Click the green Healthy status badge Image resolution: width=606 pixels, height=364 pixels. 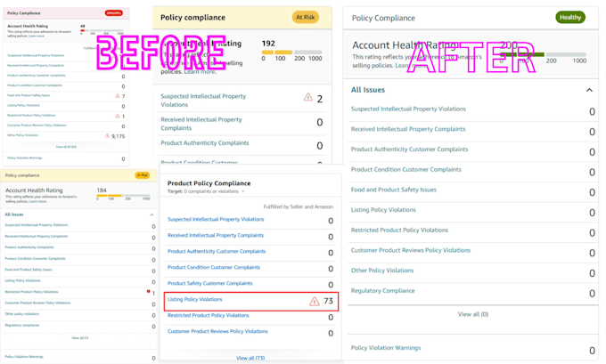pos(570,18)
